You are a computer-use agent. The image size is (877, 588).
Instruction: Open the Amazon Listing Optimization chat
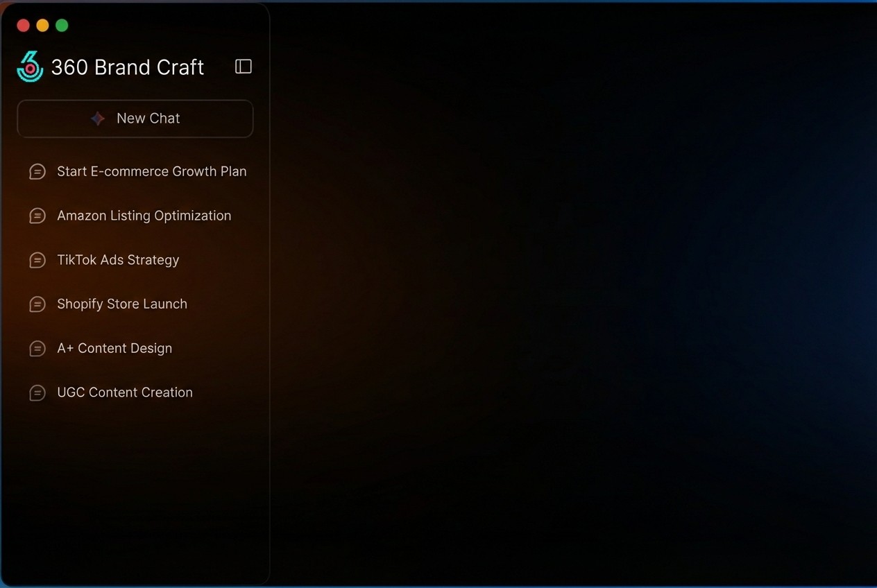pyautogui.click(x=144, y=216)
